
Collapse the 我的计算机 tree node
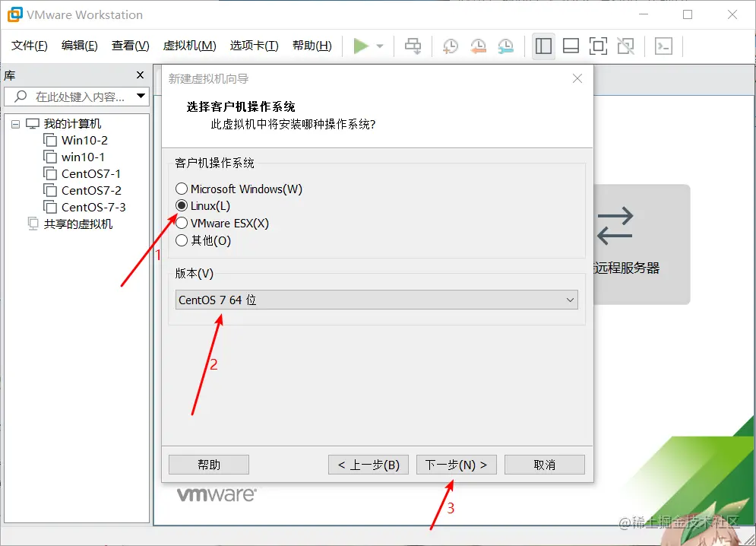[15, 124]
